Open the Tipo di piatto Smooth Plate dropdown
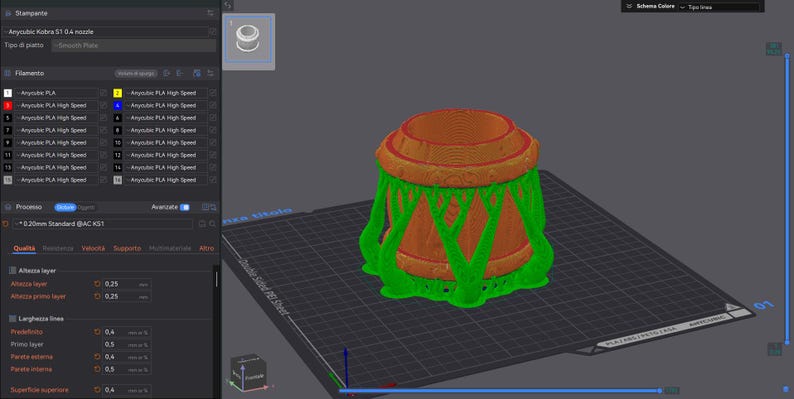The image size is (794, 399). (x=134, y=45)
